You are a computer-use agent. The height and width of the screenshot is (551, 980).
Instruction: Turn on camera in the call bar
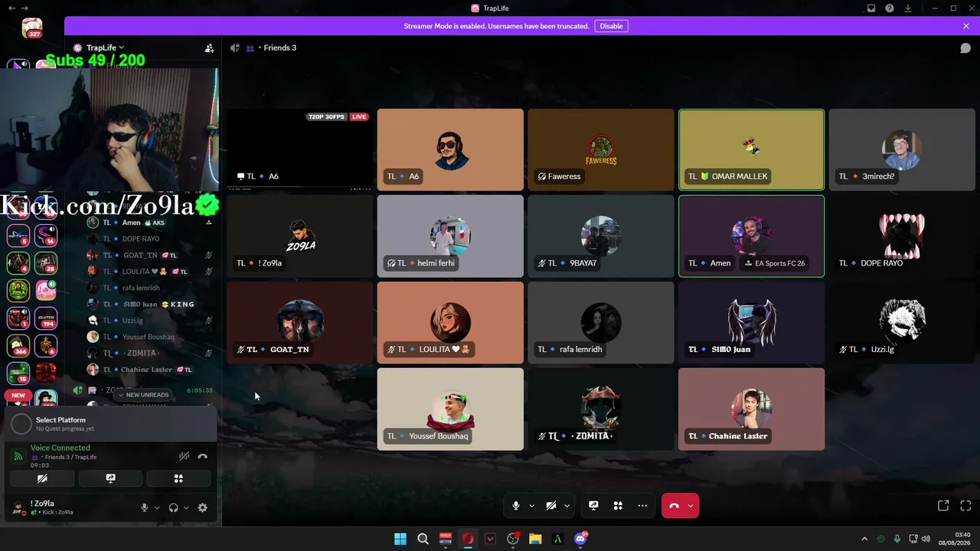point(551,506)
